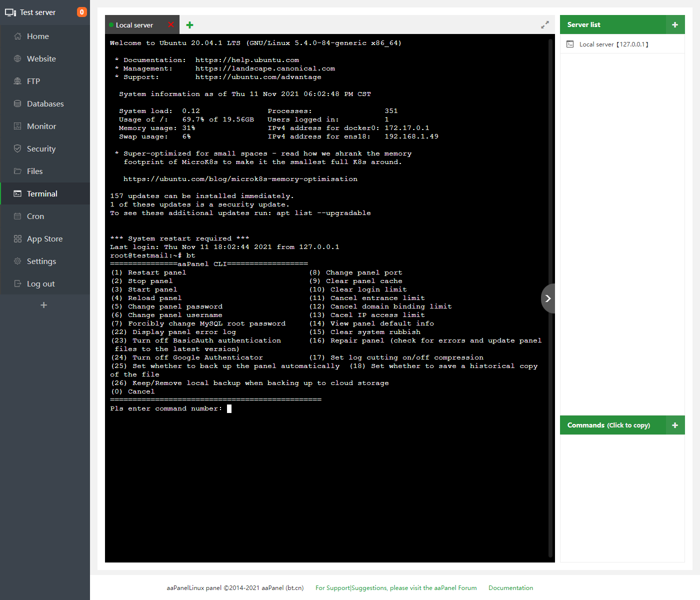Open a new terminal tab with green plus
700x600 pixels.
click(x=189, y=25)
